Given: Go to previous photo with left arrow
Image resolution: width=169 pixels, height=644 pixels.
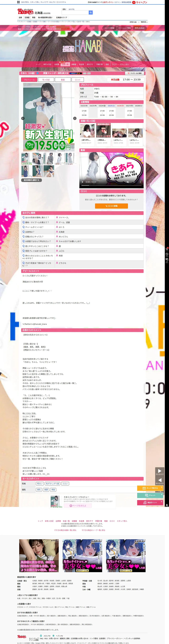Looking at the screenshot, I should coord(23,118).
